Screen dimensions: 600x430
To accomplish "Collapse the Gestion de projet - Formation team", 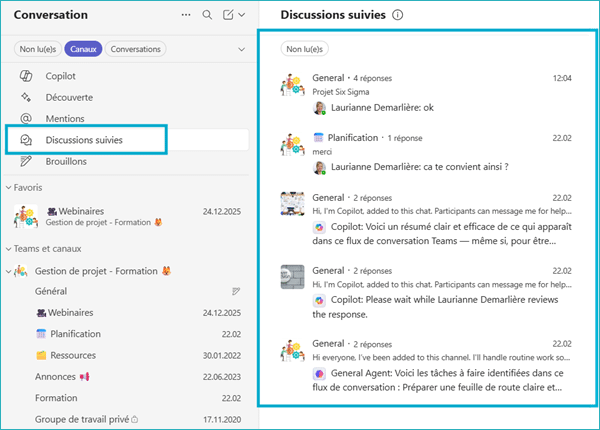I will [8, 272].
